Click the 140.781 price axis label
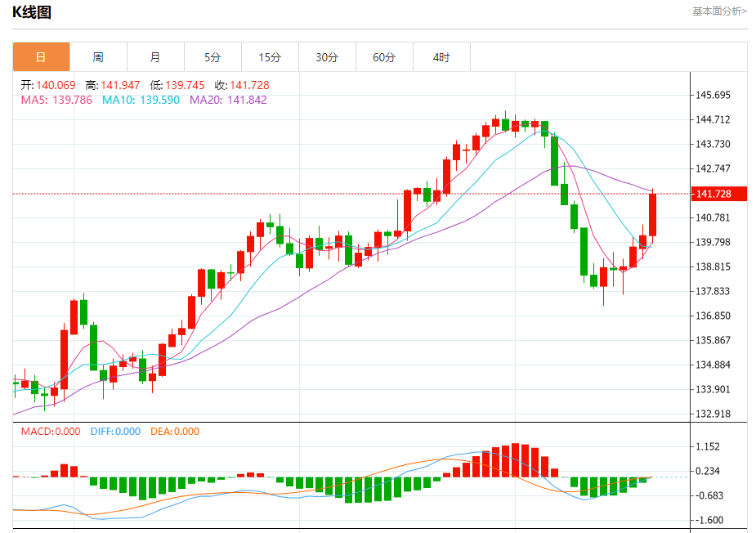 [x=713, y=217]
